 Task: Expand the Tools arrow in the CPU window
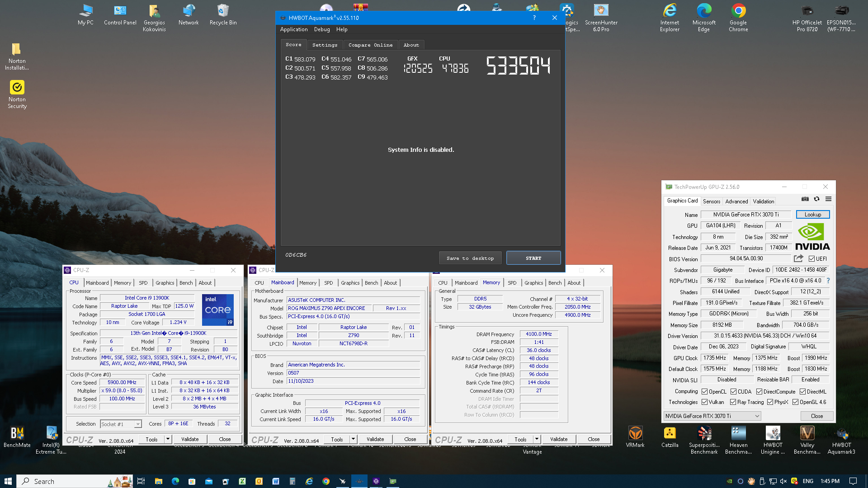point(168,439)
